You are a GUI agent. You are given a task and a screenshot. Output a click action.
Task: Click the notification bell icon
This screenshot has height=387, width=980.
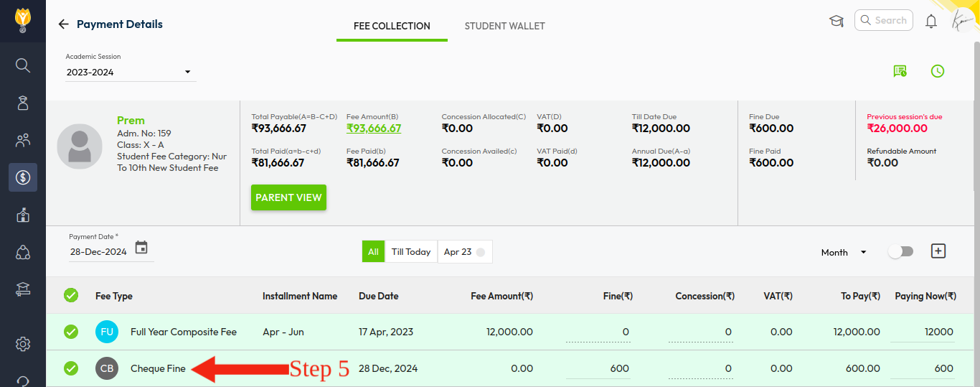click(x=931, y=22)
